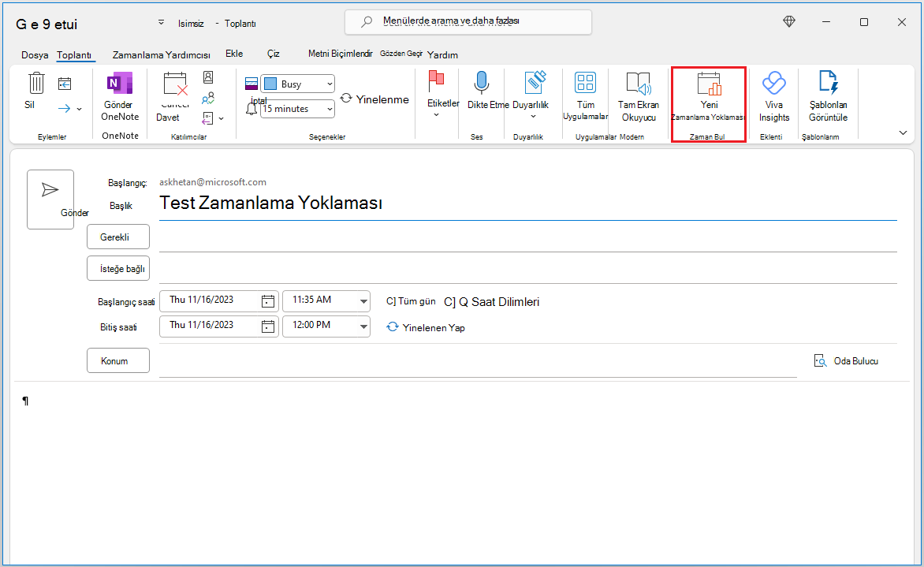This screenshot has height=567, width=924.
Task: Switch to Metni Biçimlendir tab
Action: coord(340,54)
